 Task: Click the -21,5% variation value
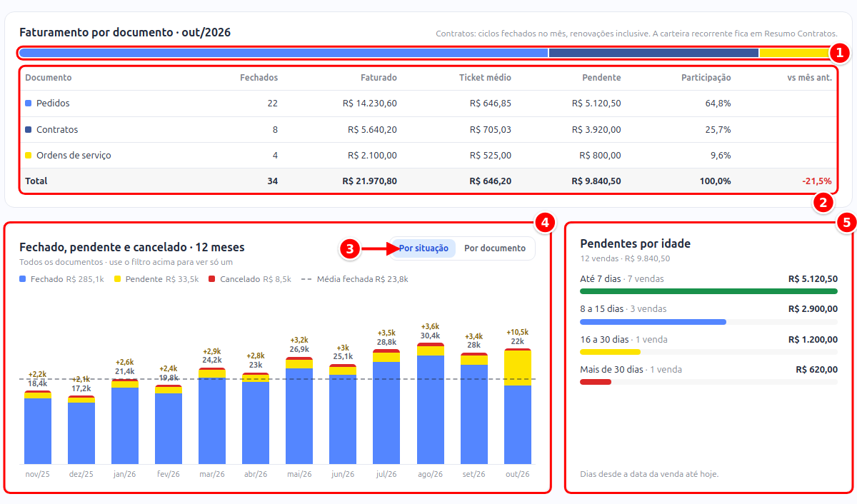click(817, 181)
